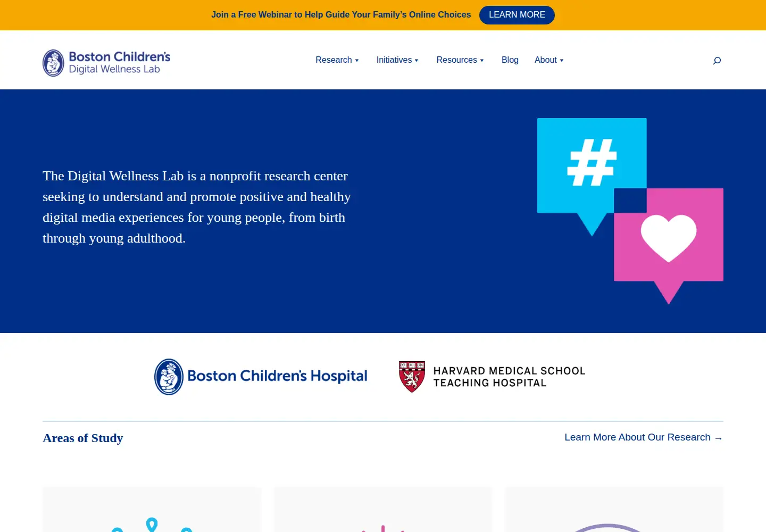Screen dimensions: 766x532
Task: Click the Harvard Medical School shield logo
Action: tap(412, 377)
